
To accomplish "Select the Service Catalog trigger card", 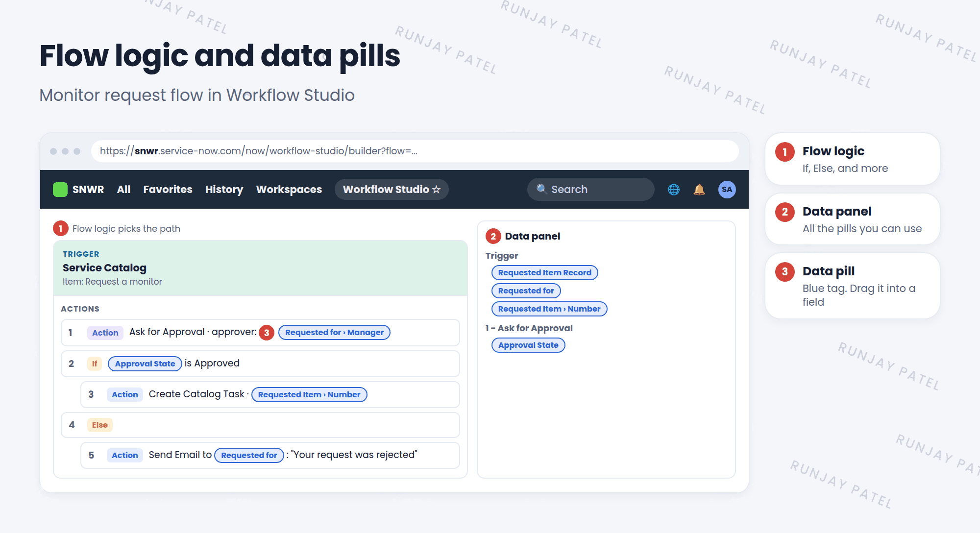I will pos(260,268).
